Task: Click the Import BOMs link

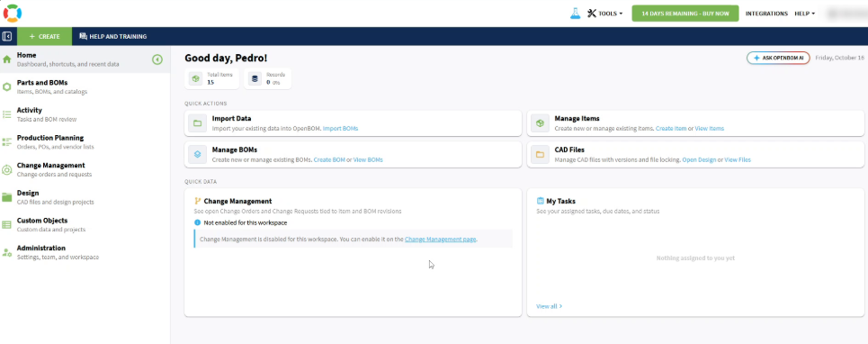Action: 340,129
